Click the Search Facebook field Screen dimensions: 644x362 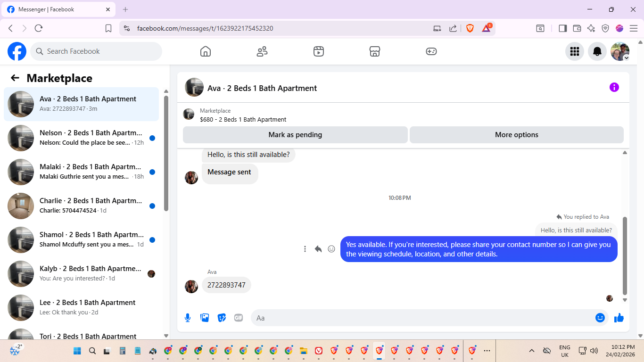click(96, 51)
